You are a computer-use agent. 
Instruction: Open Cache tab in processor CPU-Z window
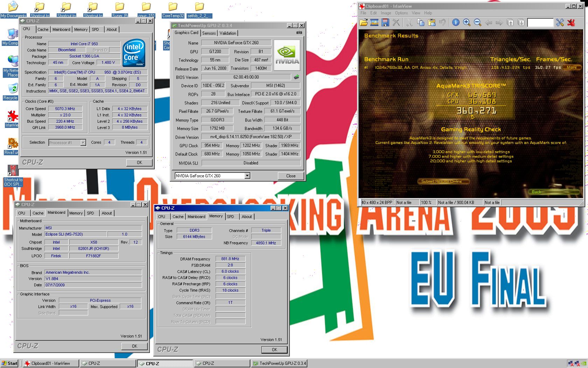pyautogui.click(x=43, y=29)
